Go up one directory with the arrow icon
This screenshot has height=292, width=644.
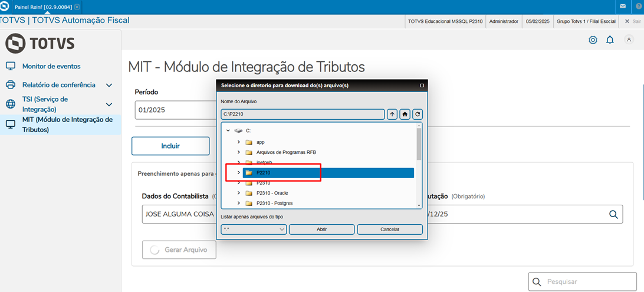[392, 114]
